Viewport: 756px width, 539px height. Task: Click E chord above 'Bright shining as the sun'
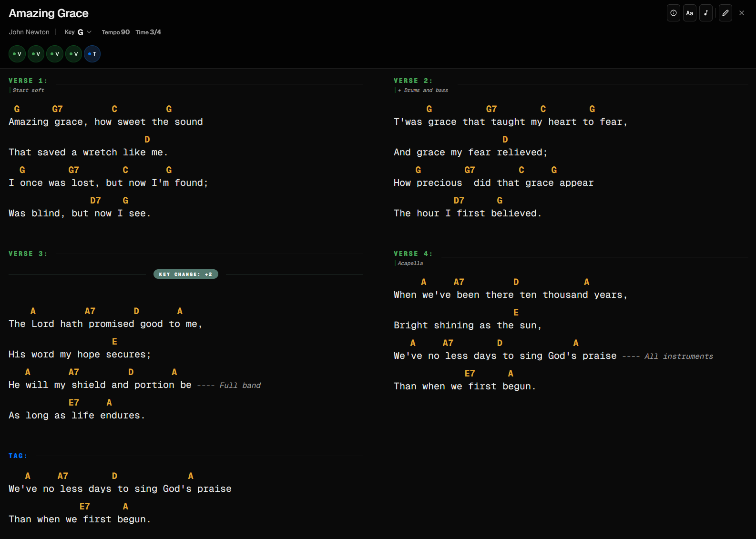point(516,313)
